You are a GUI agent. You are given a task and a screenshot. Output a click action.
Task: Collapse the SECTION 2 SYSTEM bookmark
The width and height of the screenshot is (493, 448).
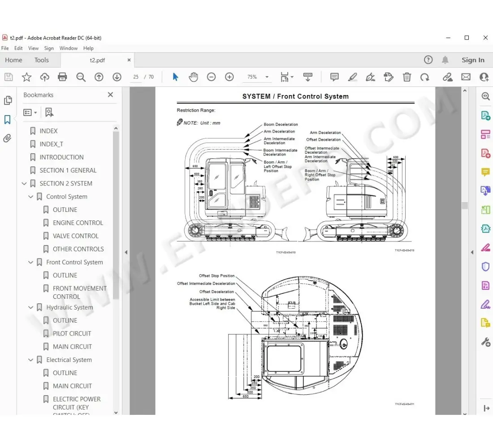click(x=24, y=184)
